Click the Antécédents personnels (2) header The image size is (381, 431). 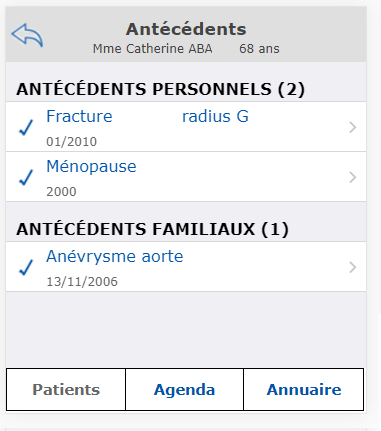click(160, 89)
